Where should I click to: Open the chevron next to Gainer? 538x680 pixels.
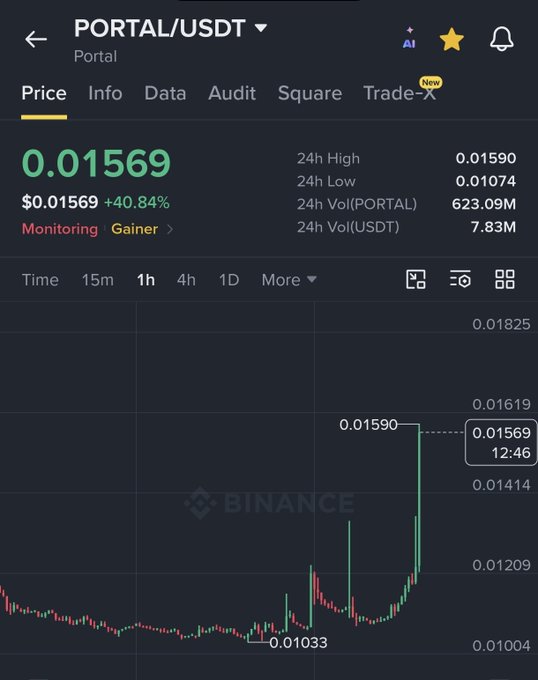click(x=170, y=229)
